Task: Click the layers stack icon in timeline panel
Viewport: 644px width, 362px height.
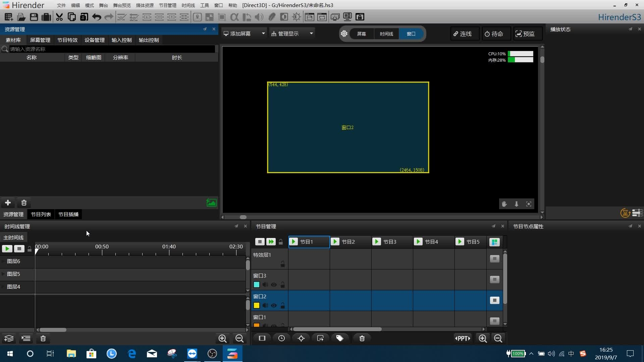Action: tap(9, 339)
